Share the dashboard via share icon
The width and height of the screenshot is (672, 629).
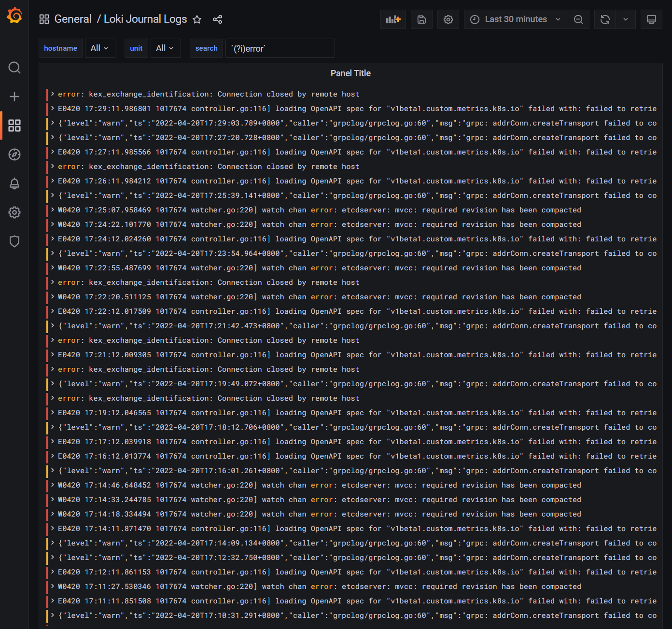coord(218,19)
